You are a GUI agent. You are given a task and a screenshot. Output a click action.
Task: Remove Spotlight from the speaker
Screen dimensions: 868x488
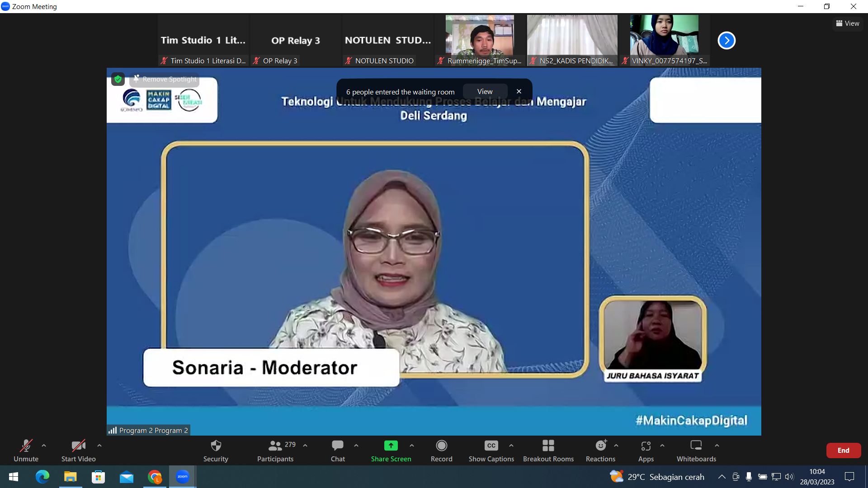165,79
